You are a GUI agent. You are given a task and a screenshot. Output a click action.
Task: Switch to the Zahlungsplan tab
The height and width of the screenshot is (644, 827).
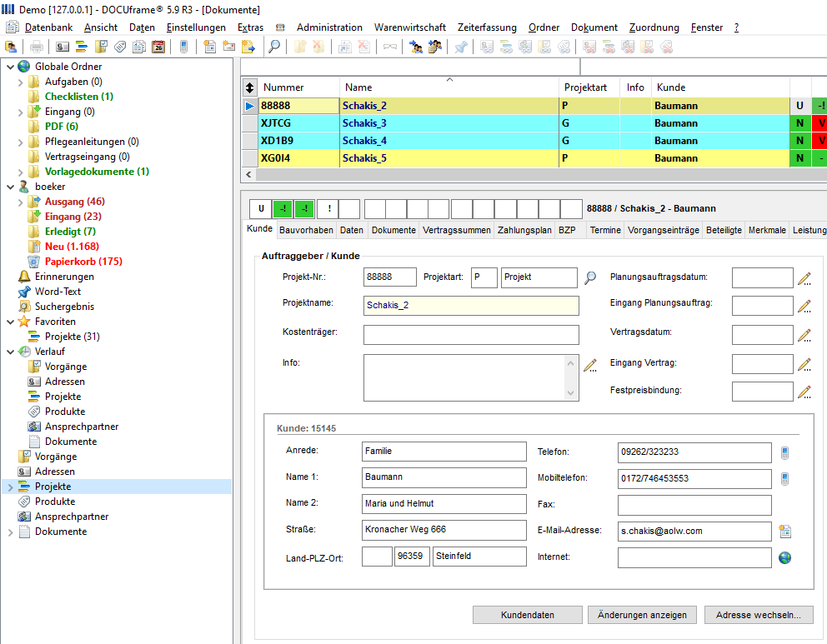tap(524, 230)
